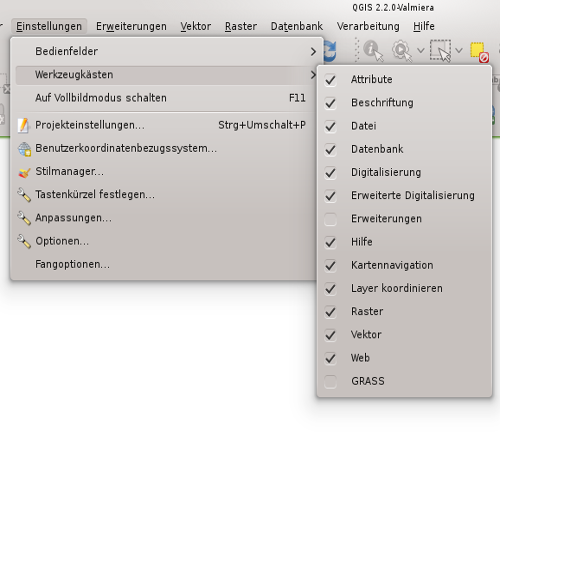Disable the Digitalisierung toolbar
Screen dimensions: 578x569
330,173
